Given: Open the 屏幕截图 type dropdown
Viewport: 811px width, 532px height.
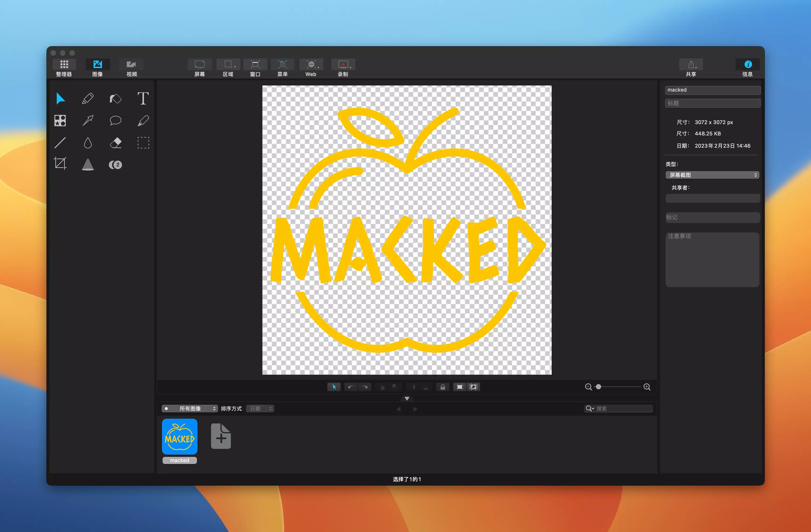Looking at the screenshot, I should pos(712,175).
